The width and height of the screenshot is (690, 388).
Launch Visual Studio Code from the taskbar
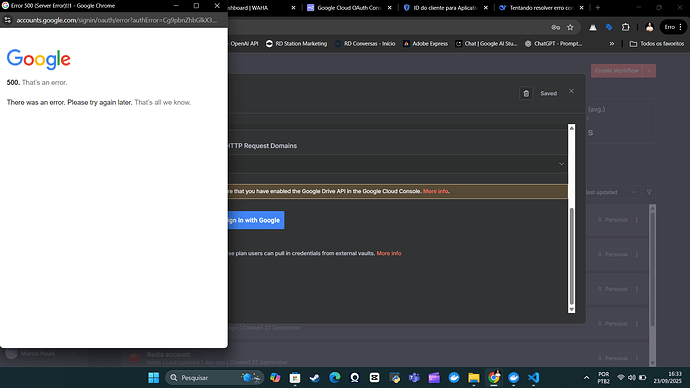[533, 377]
